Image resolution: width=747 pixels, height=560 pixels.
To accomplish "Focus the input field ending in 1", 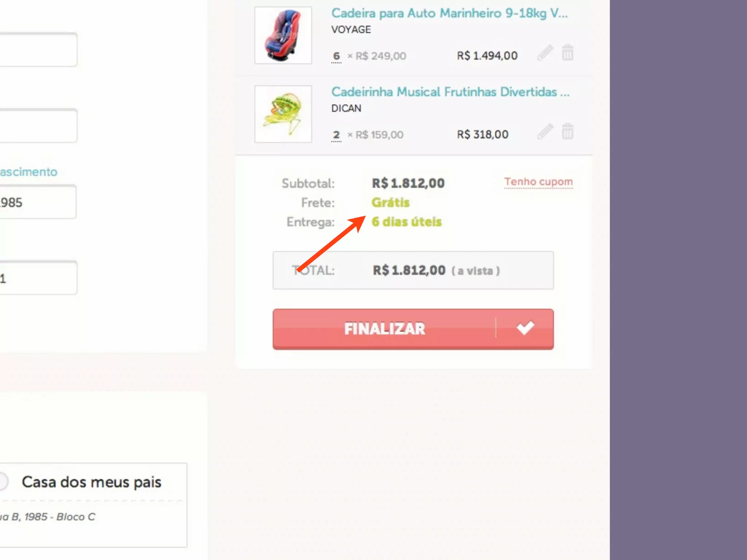I will [38, 278].
